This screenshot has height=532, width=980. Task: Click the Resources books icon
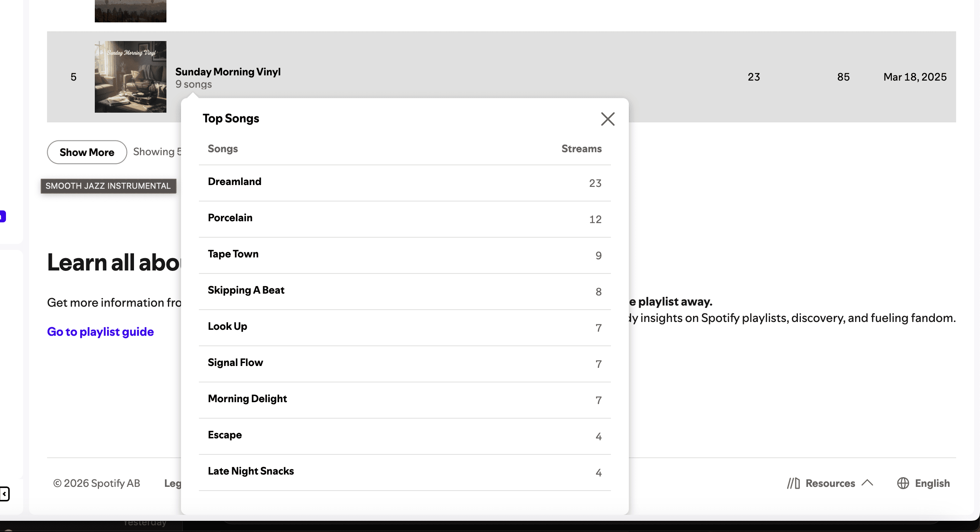pos(793,483)
